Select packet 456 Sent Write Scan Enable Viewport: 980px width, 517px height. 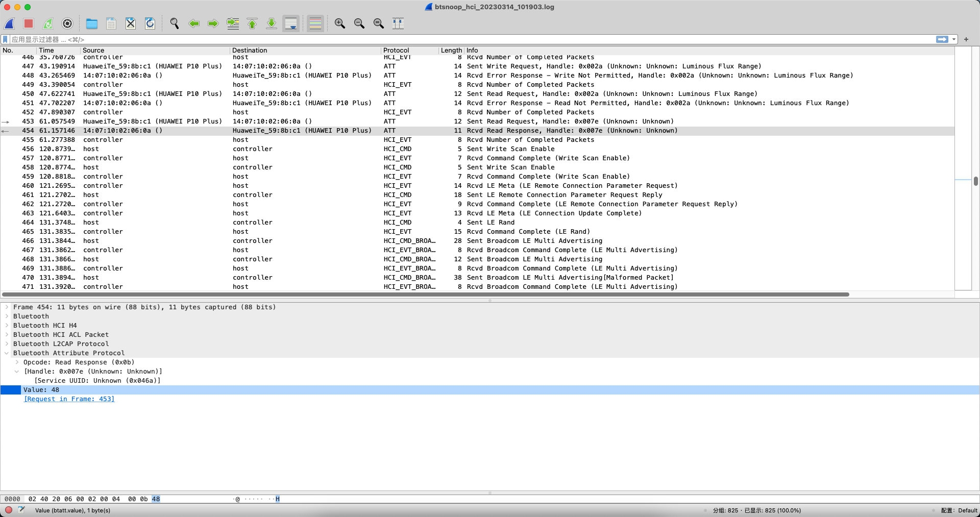tap(477, 149)
